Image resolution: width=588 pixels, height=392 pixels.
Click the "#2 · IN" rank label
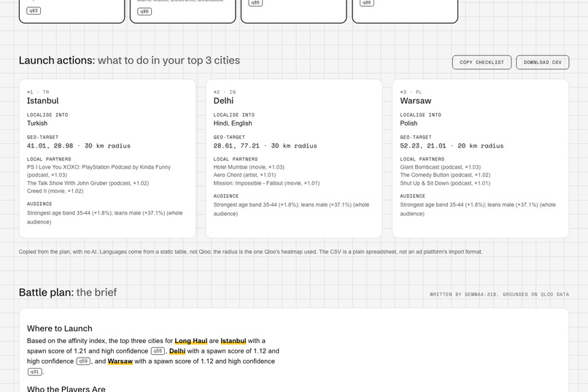(x=225, y=92)
